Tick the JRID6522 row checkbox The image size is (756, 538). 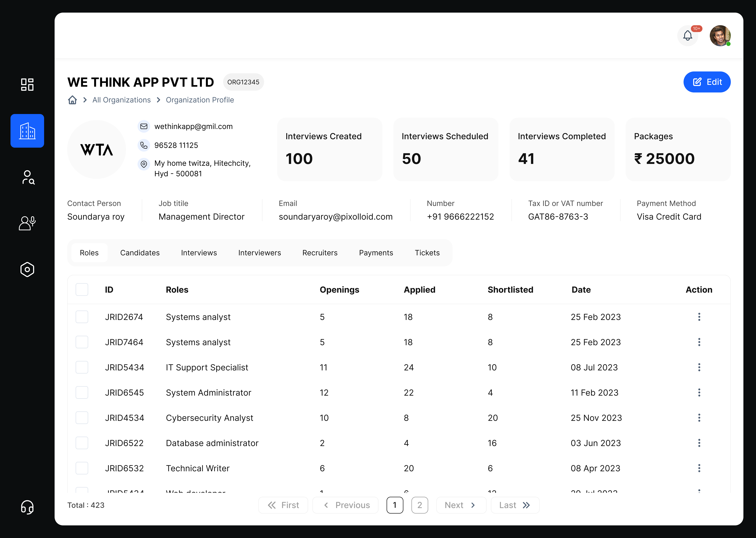[82, 443]
